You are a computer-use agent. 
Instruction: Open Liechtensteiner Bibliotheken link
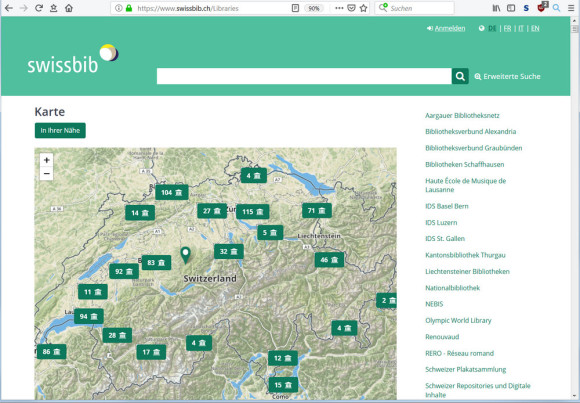point(467,272)
